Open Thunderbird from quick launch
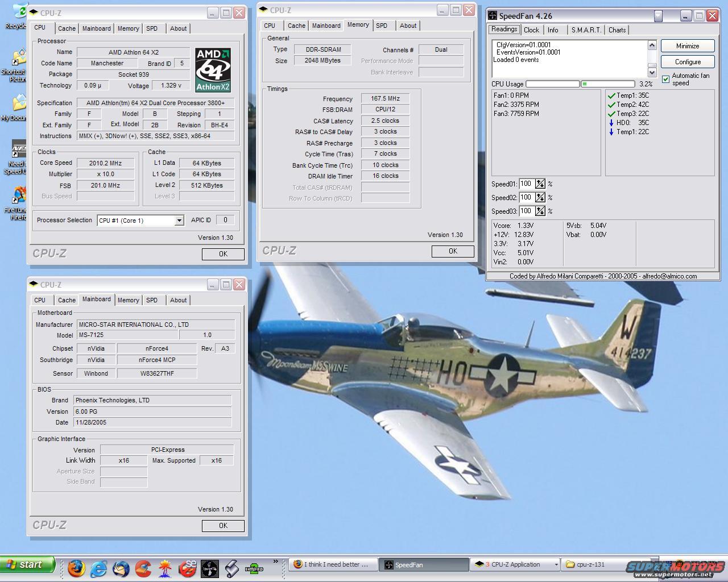This screenshot has height=582, width=728. (121, 567)
